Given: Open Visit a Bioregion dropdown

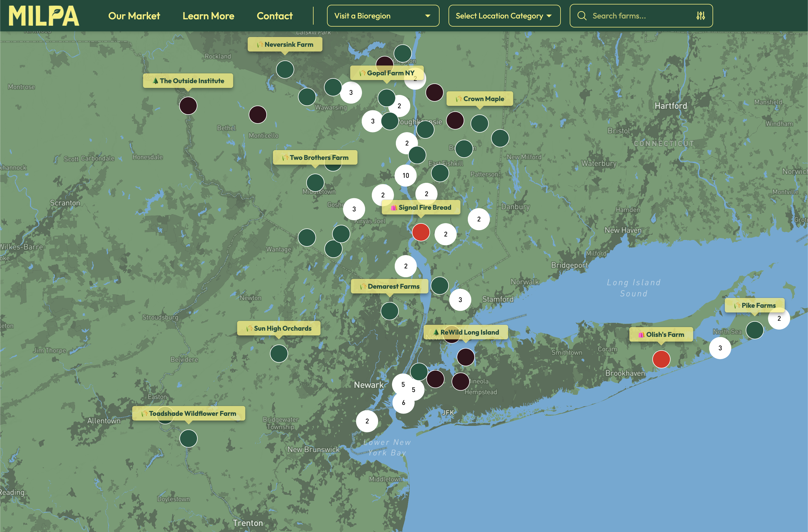Looking at the screenshot, I should pos(383,16).
